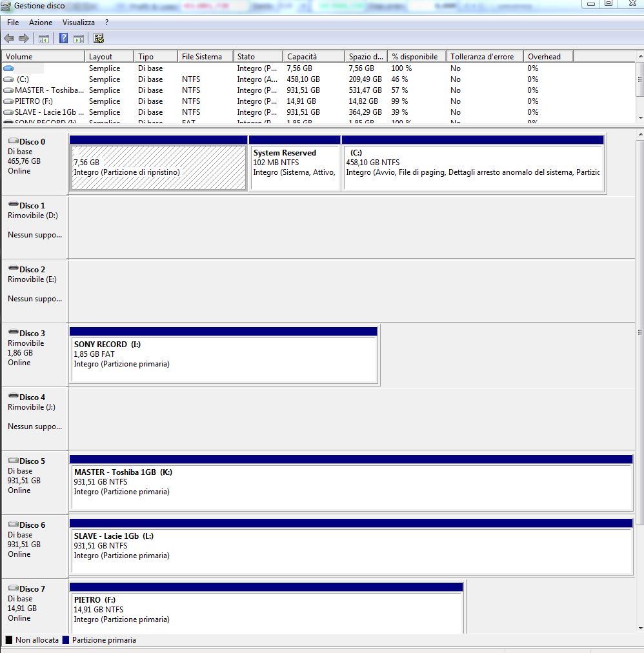Click the Disco 2 removable drive icon
644x653 pixels.
coord(14,268)
